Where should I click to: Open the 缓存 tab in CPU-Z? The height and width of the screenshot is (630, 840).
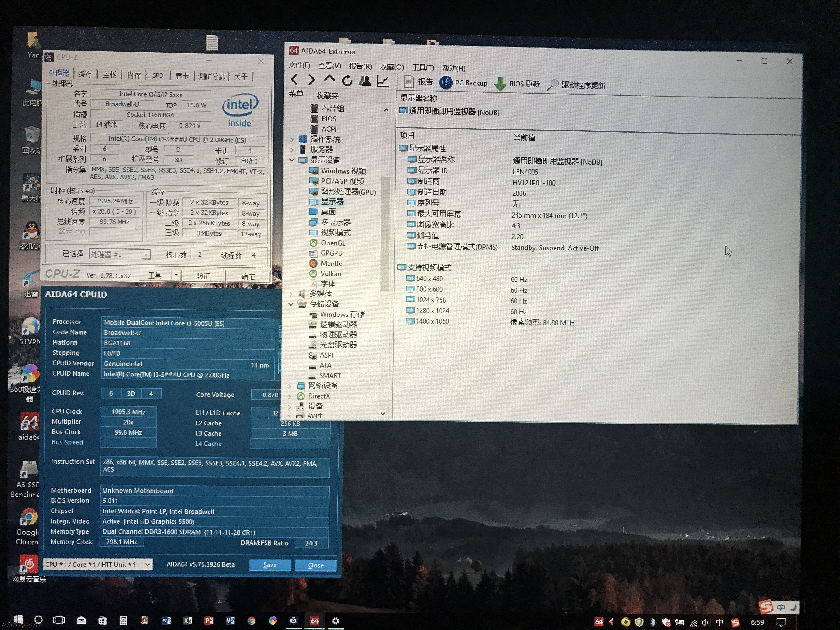pyautogui.click(x=85, y=74)
